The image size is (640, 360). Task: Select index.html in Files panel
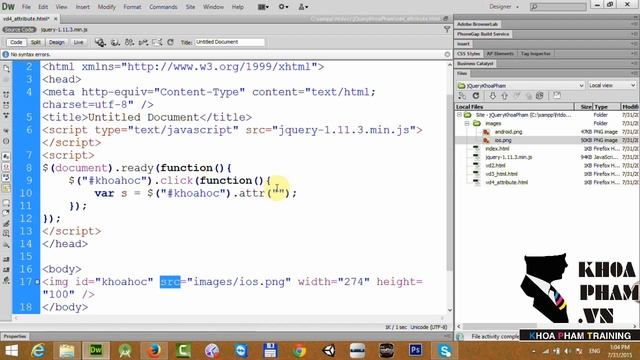(x=497, y=149)
